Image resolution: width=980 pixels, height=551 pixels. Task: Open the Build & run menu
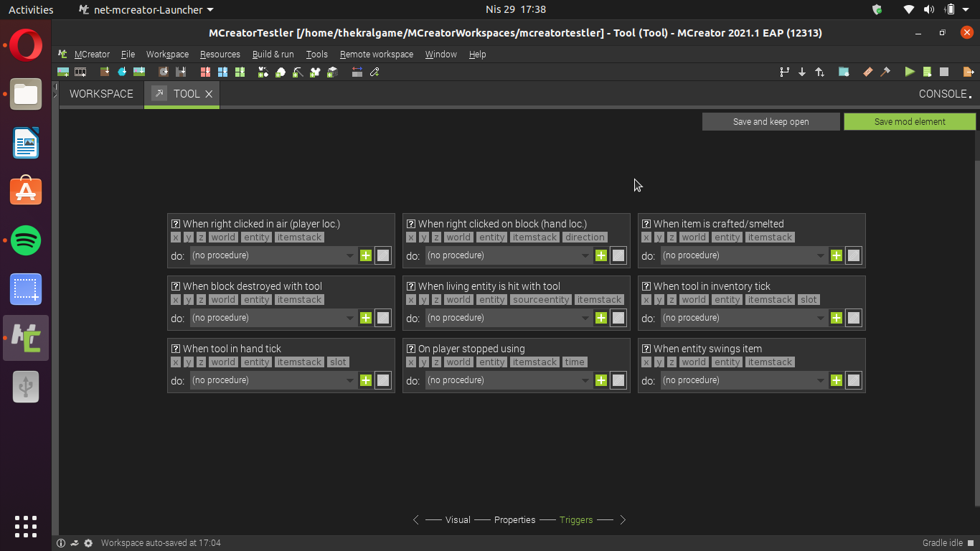(273, 55)
